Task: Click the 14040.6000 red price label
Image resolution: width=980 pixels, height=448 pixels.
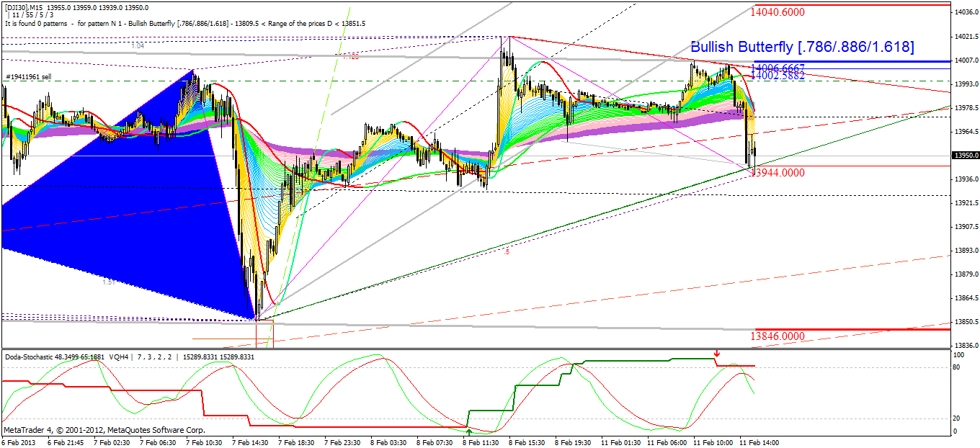Action: pyautogui.click(x=777, y=12)
